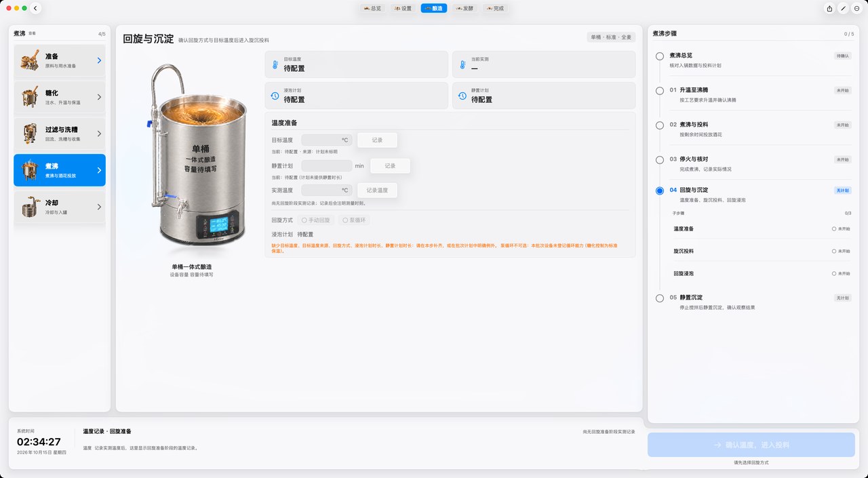Toggle the 温度准备 sub-step status circle

[834, 229]
